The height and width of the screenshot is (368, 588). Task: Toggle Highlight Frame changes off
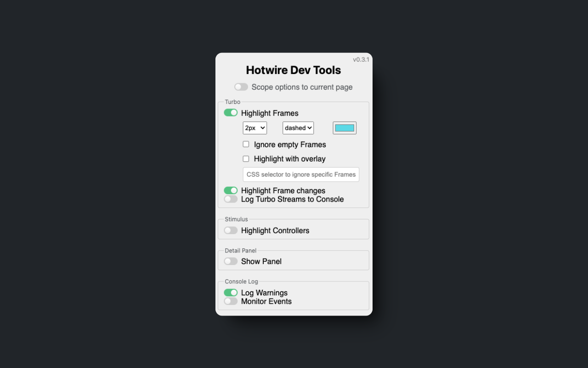click(x=231, y=190)
